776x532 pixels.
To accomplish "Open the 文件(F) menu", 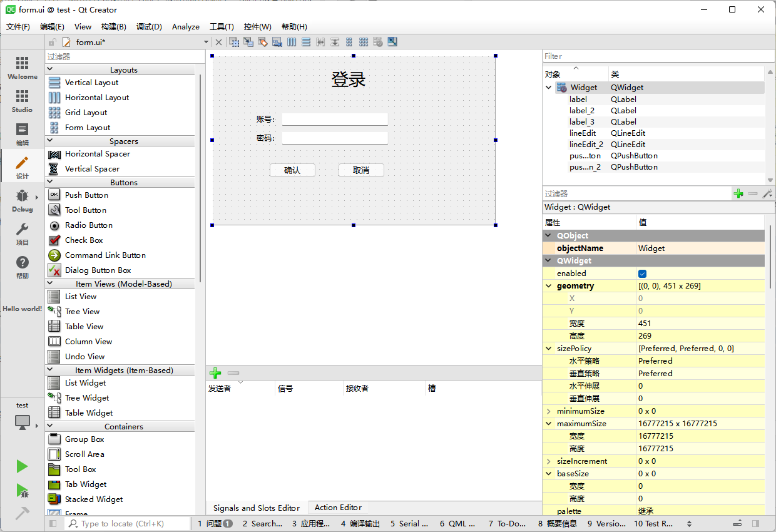I will click(x=18, y=26).
